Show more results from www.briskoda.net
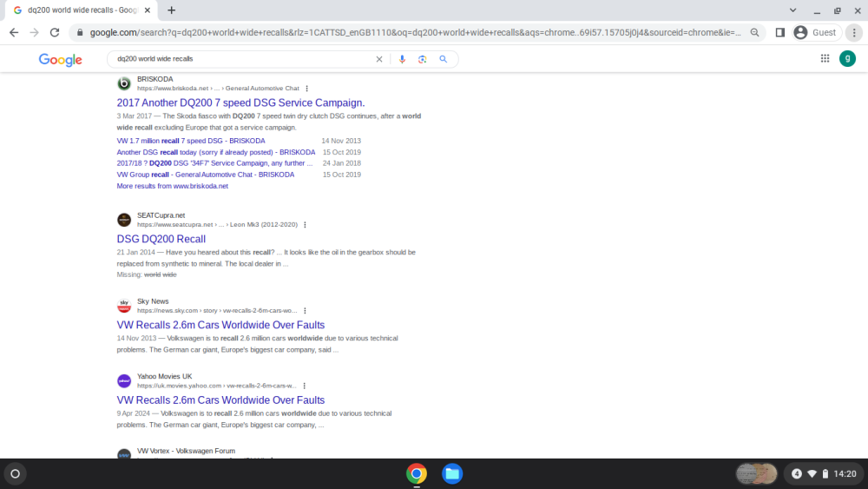 (x=172, y=186)
